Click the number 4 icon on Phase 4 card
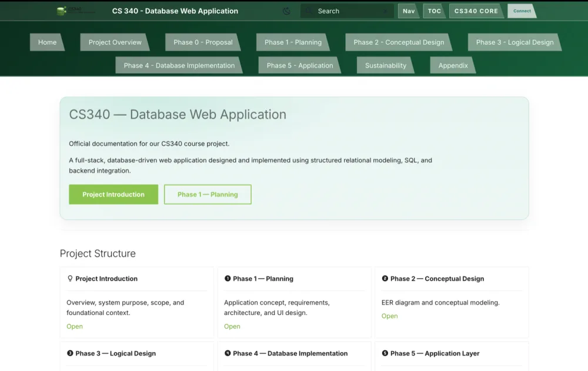Viewport: 588px width, 371px height. click(227, 353)
